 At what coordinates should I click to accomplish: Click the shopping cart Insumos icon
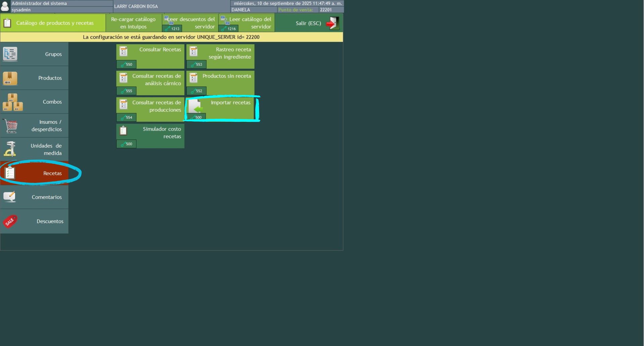click(x=11, y=126)
